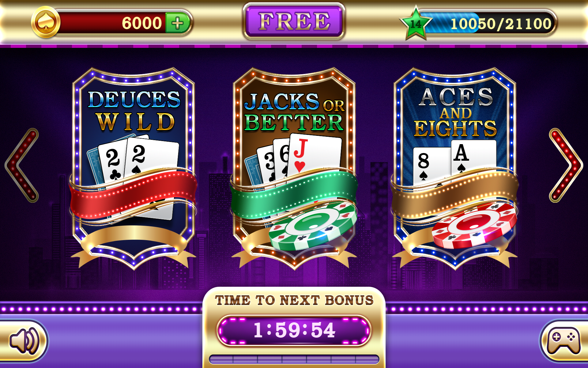Toggle sound with the speaker icon
The height and width of the screenshot is (368, 588).
tap(24, 341)
